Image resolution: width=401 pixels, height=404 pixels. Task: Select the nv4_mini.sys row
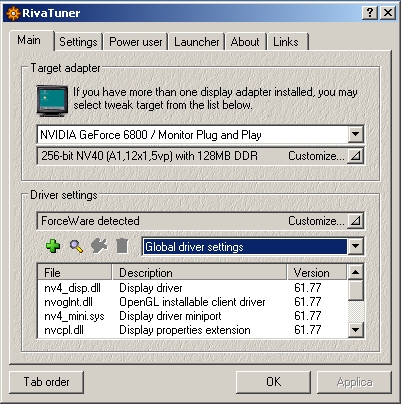pos(192,316)
